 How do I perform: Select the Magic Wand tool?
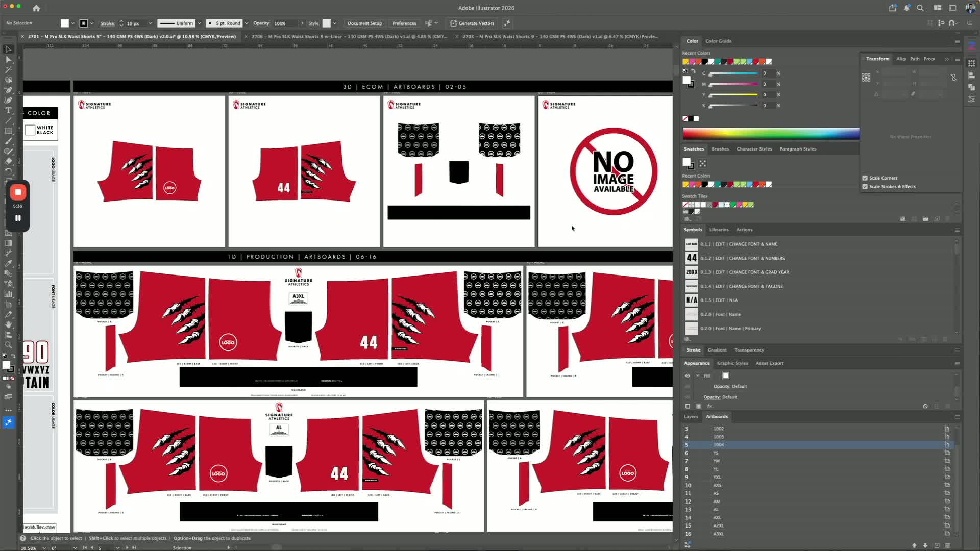point(8,70)
